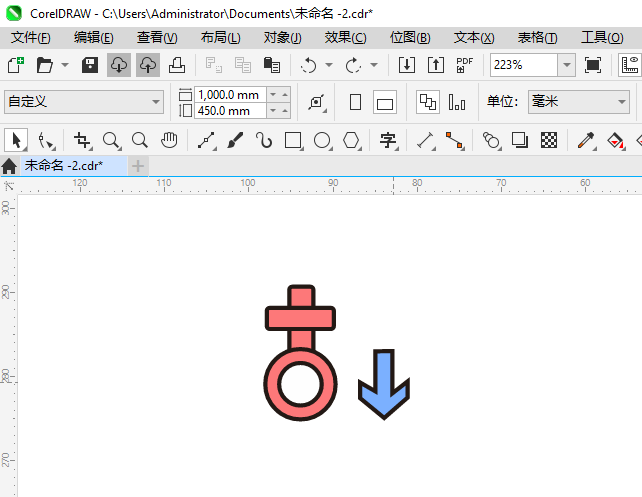Click the Cut icon
This screenshot has width=642, height=497.
click(214, 65)
